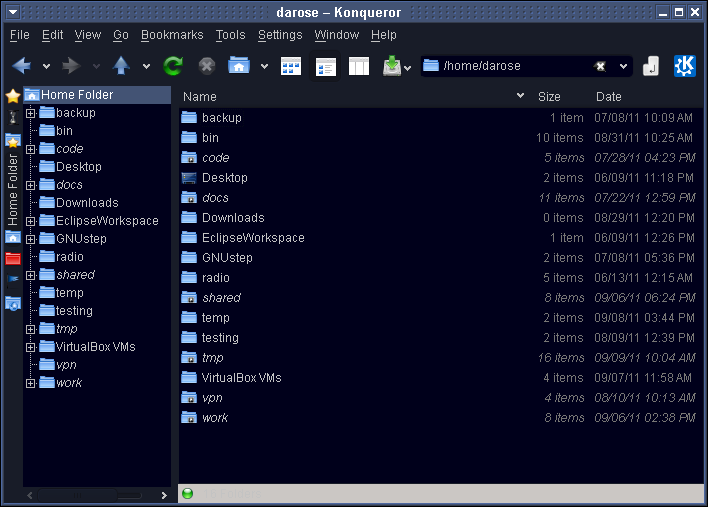Select shared folder in file list
Viewport: 708px width, 507px height.
221,298
